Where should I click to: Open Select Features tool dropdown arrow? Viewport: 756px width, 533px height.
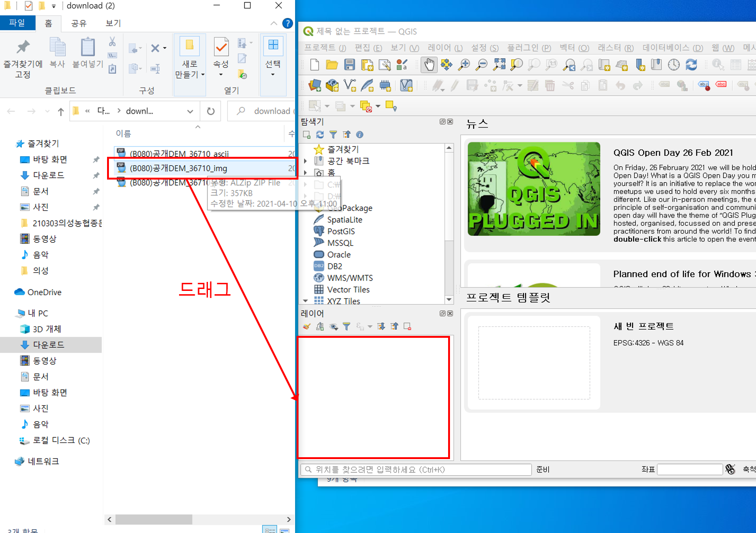point(327,106)
